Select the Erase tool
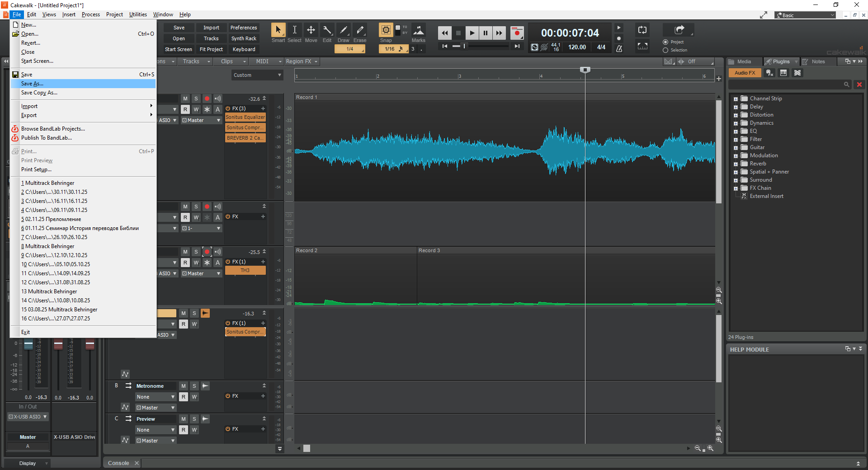 [360, 30]
